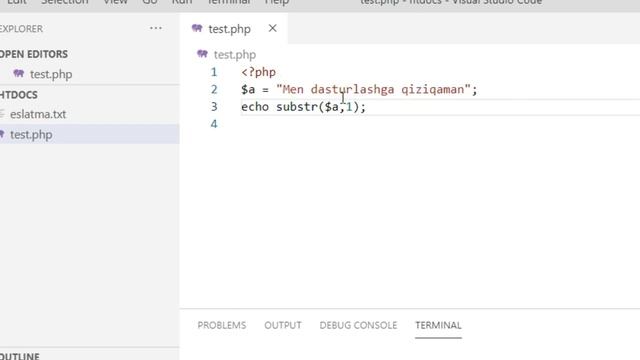The height and width of the screenshot is (360, 640).
Task: Open the Terminal menu
Action: click(229, 2)
